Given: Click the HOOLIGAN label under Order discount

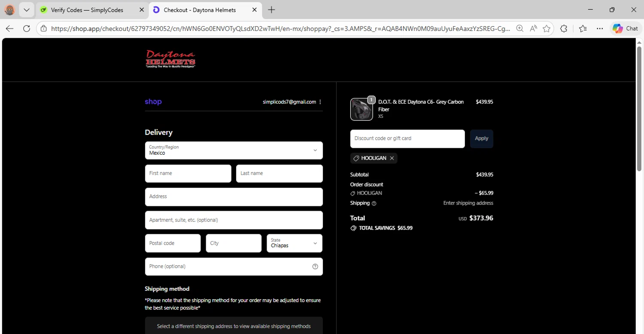Looking at the screenshot, I should click(369, 193).
